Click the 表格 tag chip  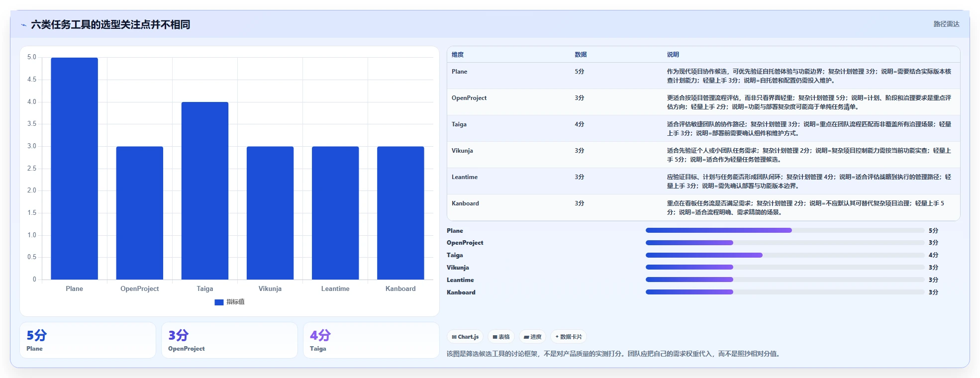tap(501, 337)
